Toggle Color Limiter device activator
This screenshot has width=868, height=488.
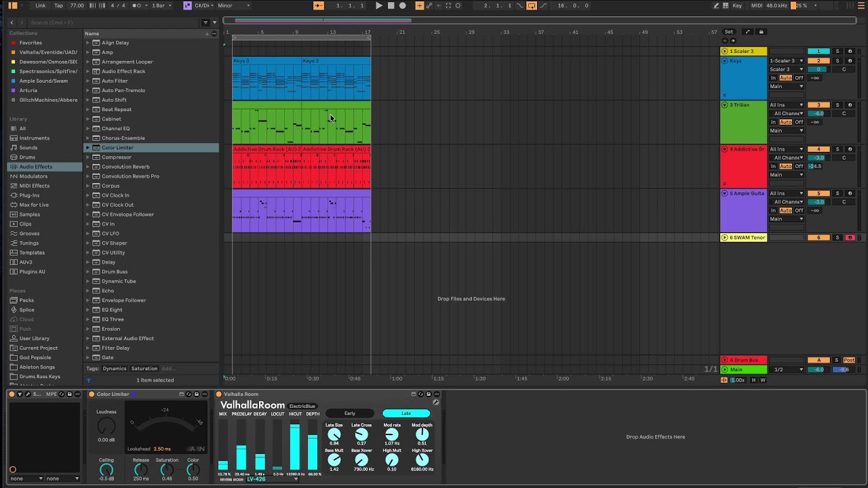tap(92, 394)
